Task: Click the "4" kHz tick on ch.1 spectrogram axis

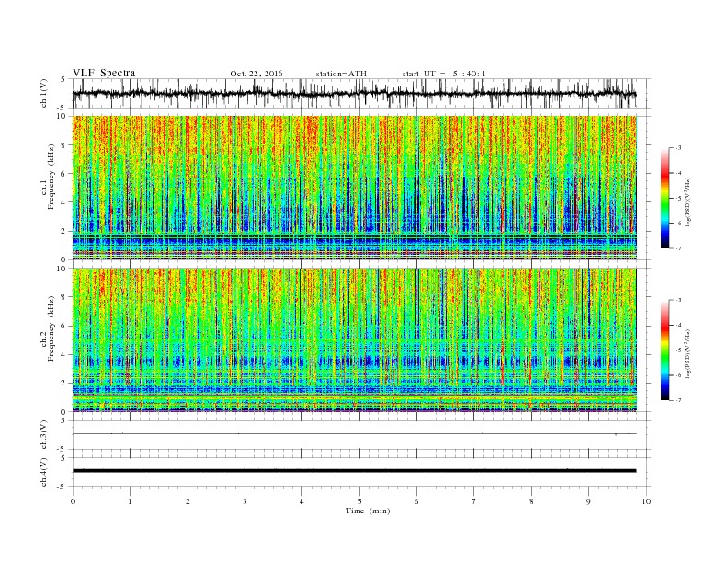Action: (x=64, y=202)
